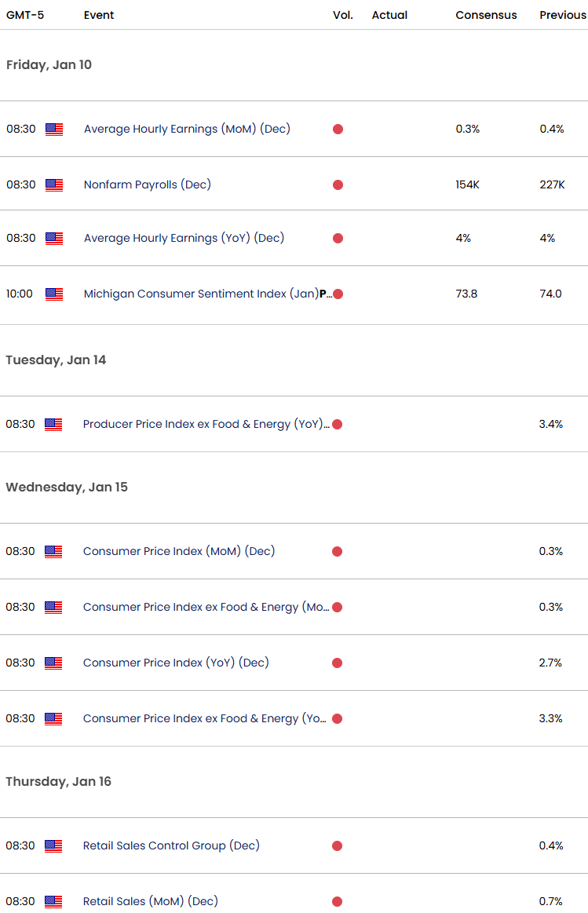Click the red importance marker for Michigan Consumer Sentiment
Screen dimensions: 588x913
tap(338, 294)
